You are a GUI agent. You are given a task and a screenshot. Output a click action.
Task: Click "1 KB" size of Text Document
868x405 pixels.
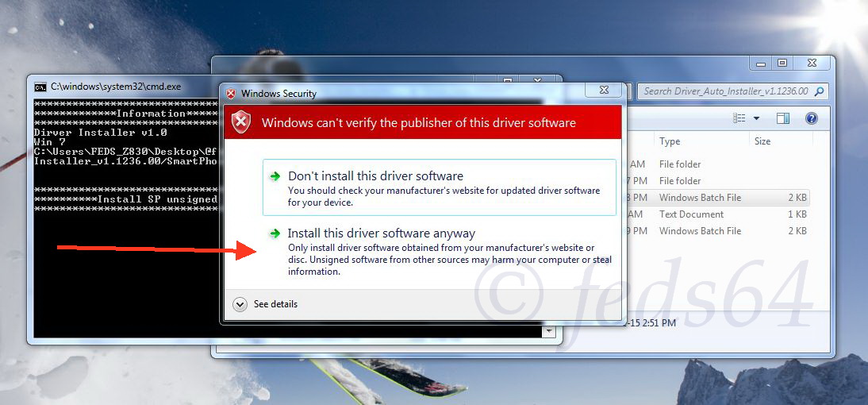797,214
